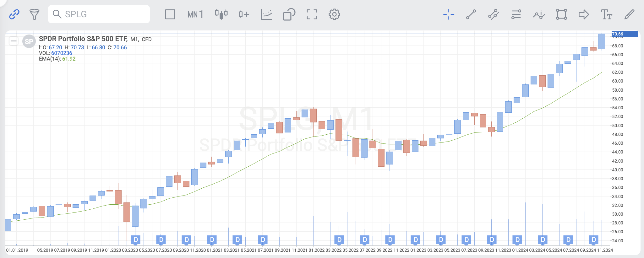Click dividend marker D at 03.2022
Screen dimensions: 644x258
339,240
